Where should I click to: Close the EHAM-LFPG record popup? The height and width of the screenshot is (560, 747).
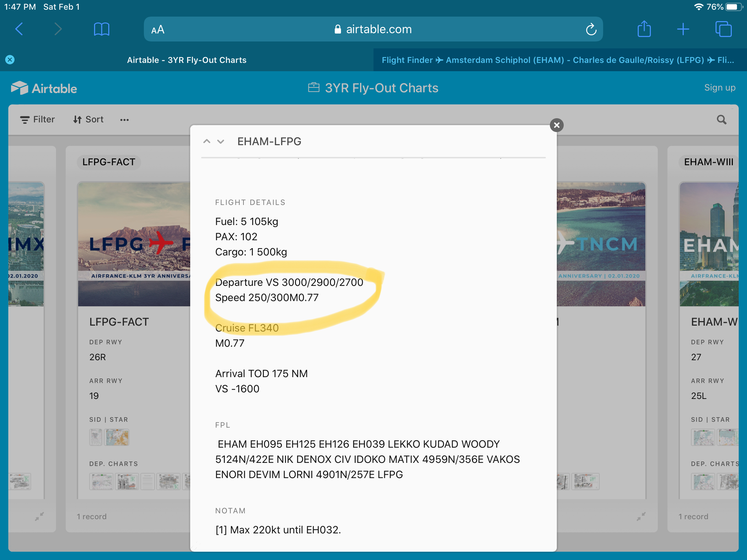[556, 125]
